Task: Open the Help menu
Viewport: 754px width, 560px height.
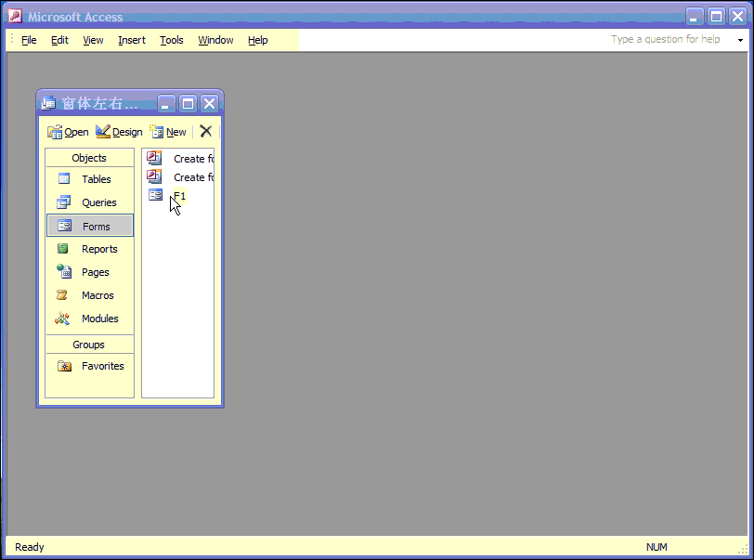Action: click(258, 40)
